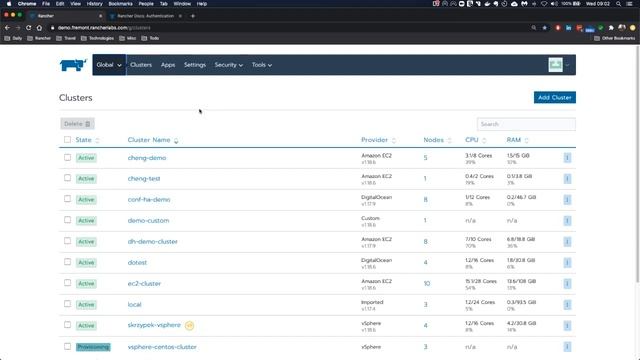640x360 pixels.
Task: Expand the Security menu
Action: click(229, 65)
